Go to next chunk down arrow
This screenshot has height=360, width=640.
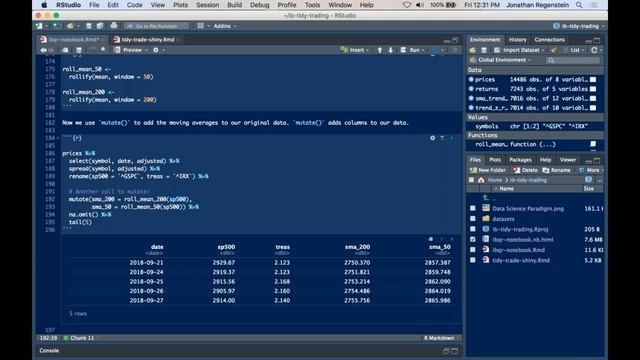[x=391, y=50]
